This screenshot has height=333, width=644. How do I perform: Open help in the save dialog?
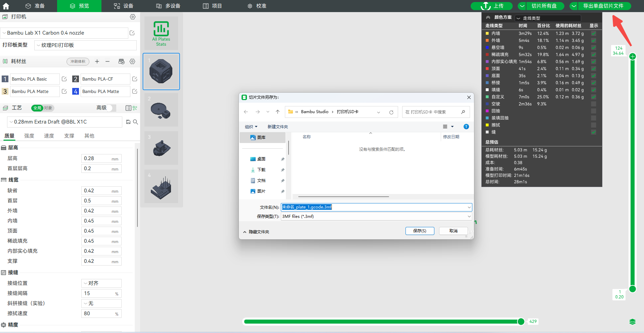[466, 127]
